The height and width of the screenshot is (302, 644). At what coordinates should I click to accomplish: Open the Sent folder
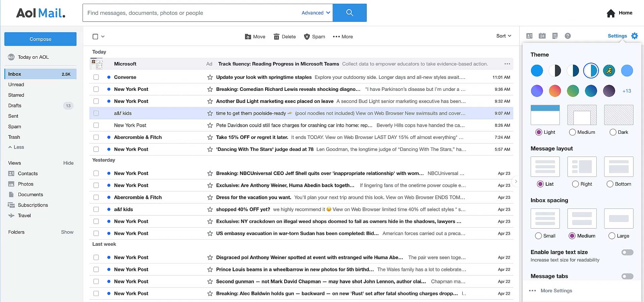13,116
